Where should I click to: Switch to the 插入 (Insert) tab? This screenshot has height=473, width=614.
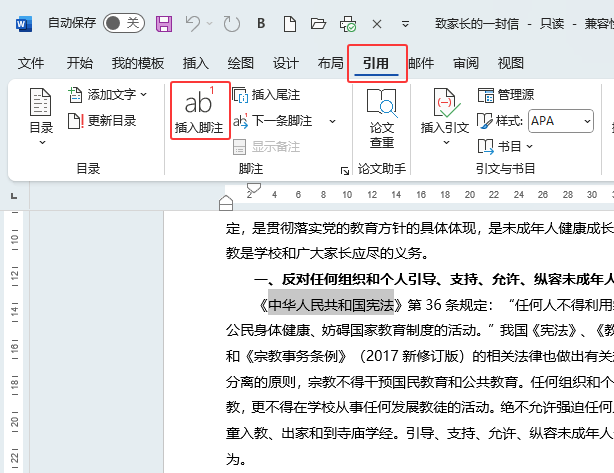pos(196,63)
